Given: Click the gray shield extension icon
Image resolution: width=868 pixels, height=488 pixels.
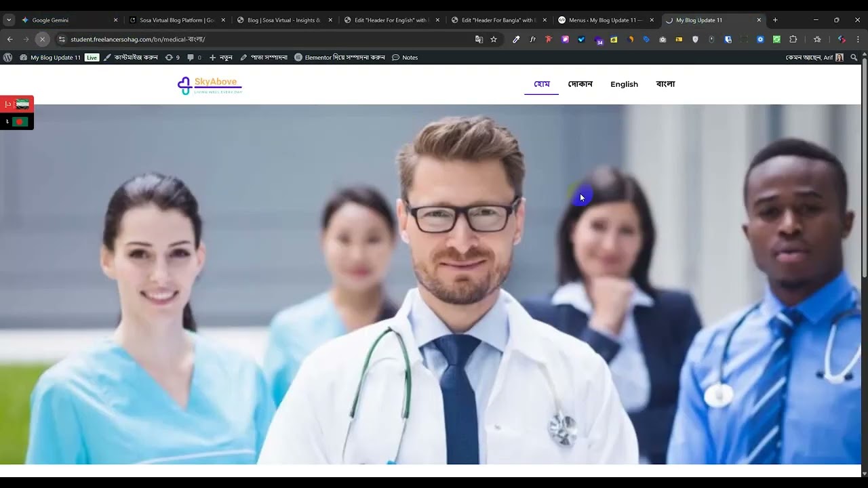Looking at the screenshot, I should (x=695, y=39).
